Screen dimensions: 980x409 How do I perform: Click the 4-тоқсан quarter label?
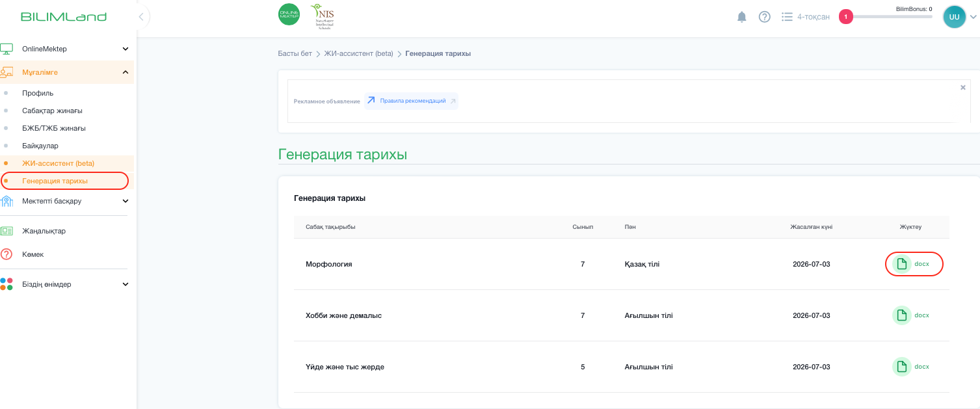click(x=814, y=17)
